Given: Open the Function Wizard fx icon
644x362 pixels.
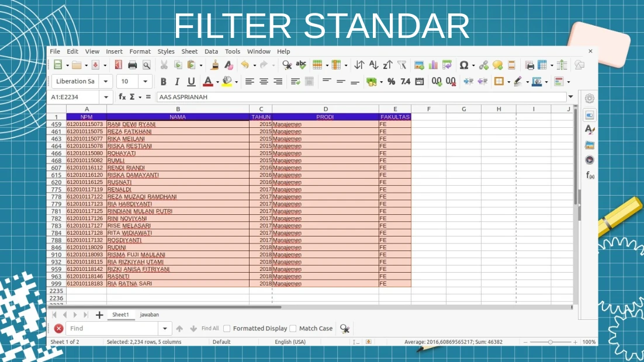Looking at the screenshot, I should 122,97.
